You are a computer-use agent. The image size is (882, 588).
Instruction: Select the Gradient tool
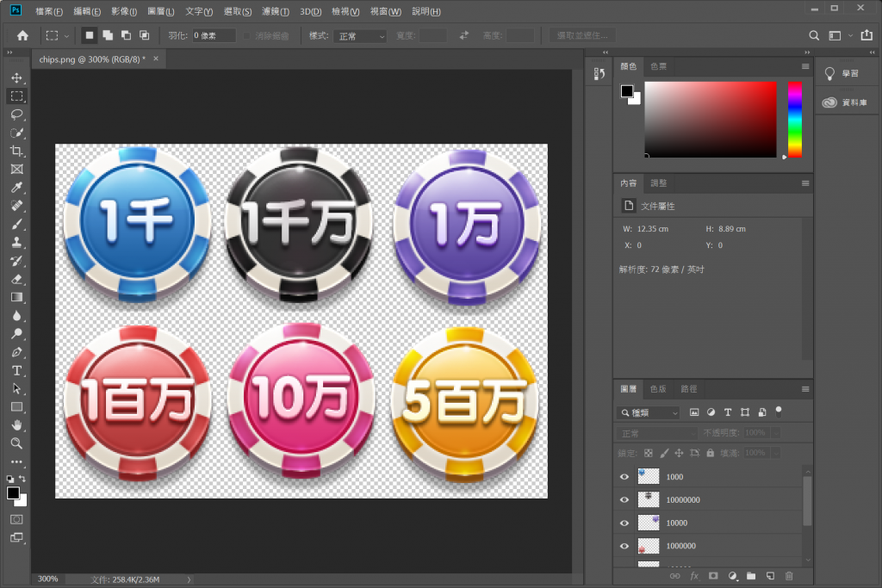17,297
